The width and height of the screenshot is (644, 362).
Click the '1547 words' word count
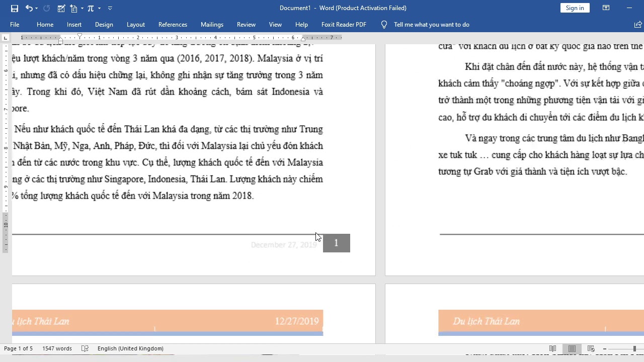point(57,348)
